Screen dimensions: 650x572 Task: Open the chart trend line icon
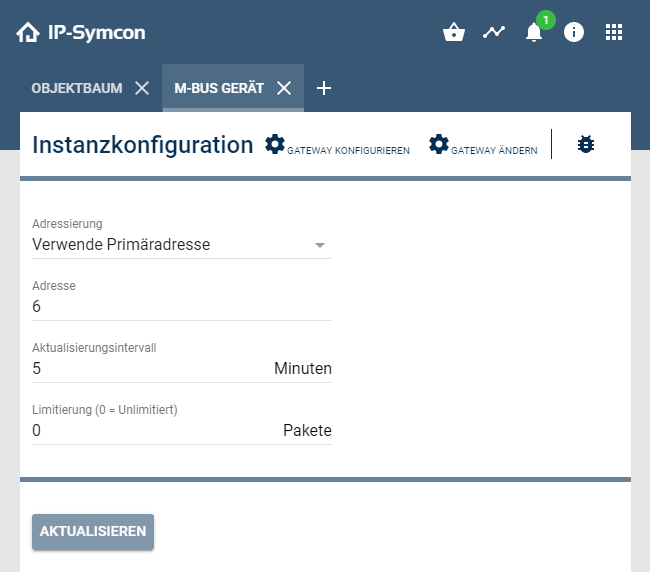pyautogui.click(x=494, y=32)
